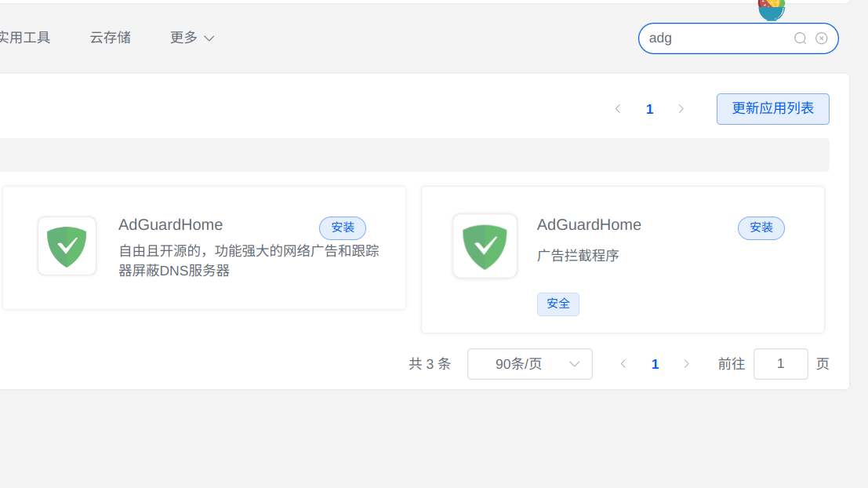Click the 安全 tag
This screenshot has height=488, width=868.
[558, 304]
